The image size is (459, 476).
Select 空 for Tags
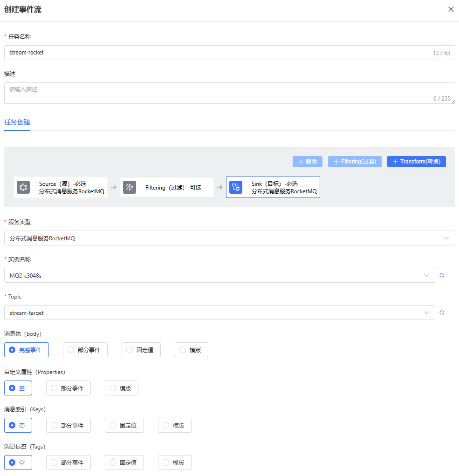pos(18,462)
